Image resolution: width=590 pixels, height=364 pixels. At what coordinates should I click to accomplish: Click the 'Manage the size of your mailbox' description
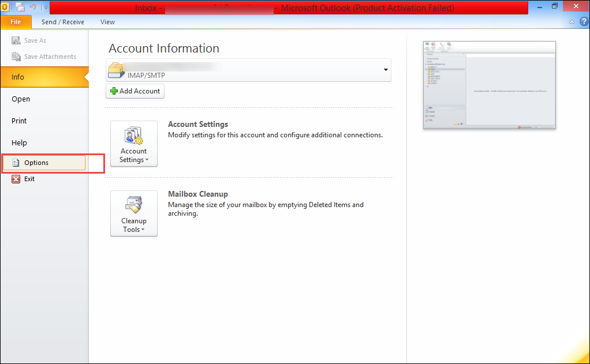266,209
